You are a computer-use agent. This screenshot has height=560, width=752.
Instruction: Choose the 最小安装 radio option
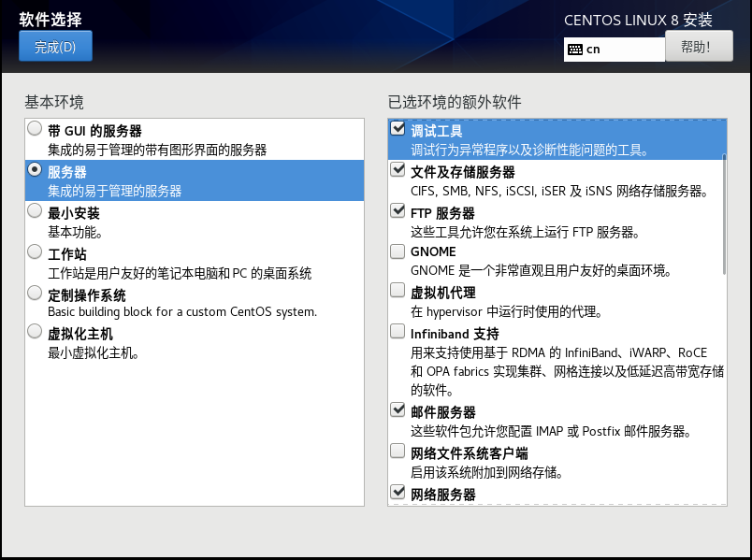pyautogui.click(x=35, y=211)
